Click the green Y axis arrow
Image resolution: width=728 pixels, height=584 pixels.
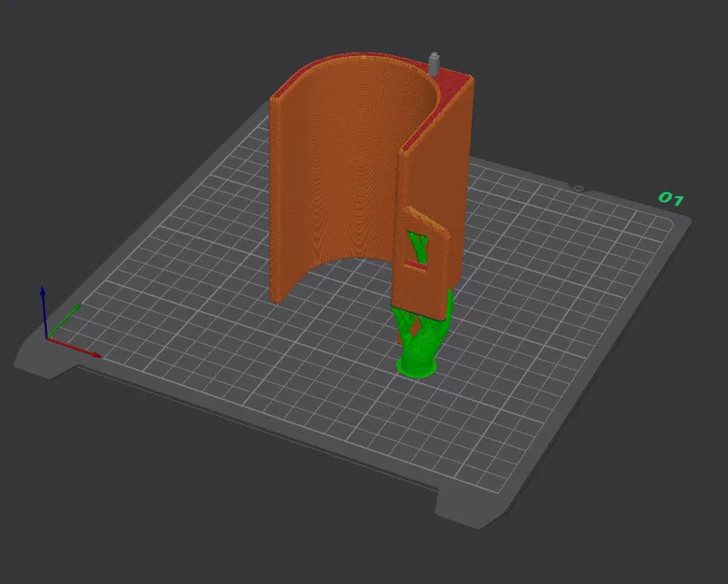pyautogui.click(x=64, y=320)
